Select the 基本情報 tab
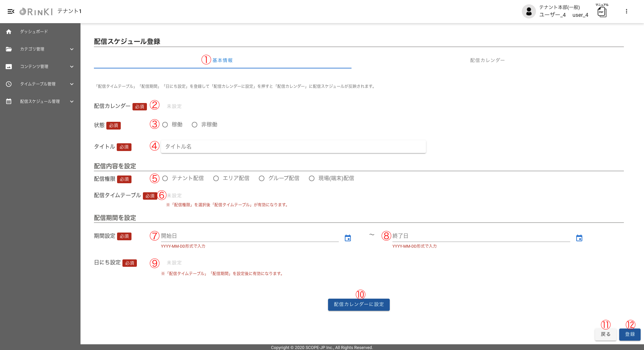Viewport: 644px width, 350px height. pyautogui.click(x=222, y=60)
